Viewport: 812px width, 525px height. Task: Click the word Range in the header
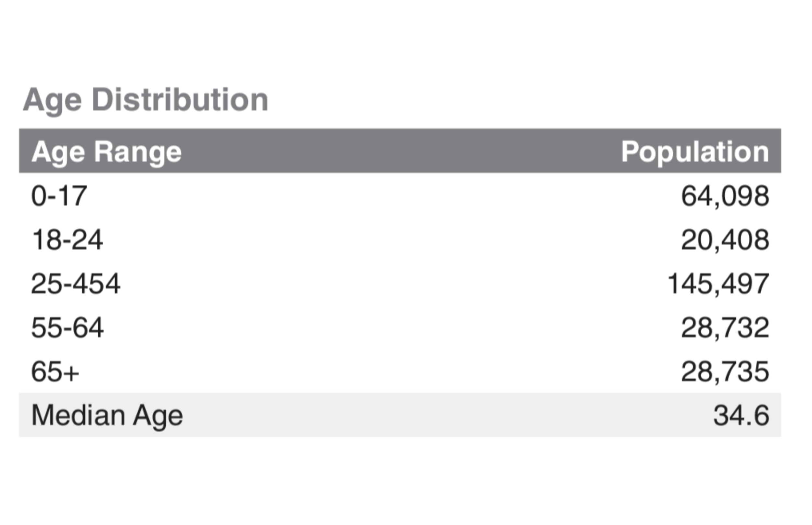pos(137,152)
